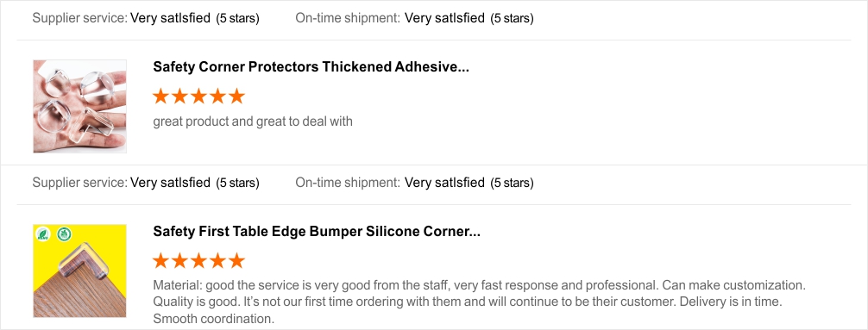868x330 pixels.
Task: Open Safety Corner Protectors Thickened Adhesive product
Action: [311, 67]
